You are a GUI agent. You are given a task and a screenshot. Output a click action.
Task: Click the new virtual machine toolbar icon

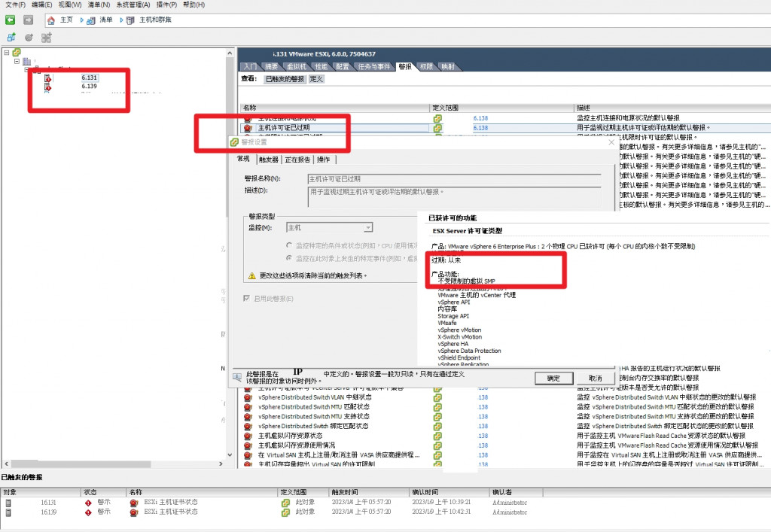[x=11, y=38]
